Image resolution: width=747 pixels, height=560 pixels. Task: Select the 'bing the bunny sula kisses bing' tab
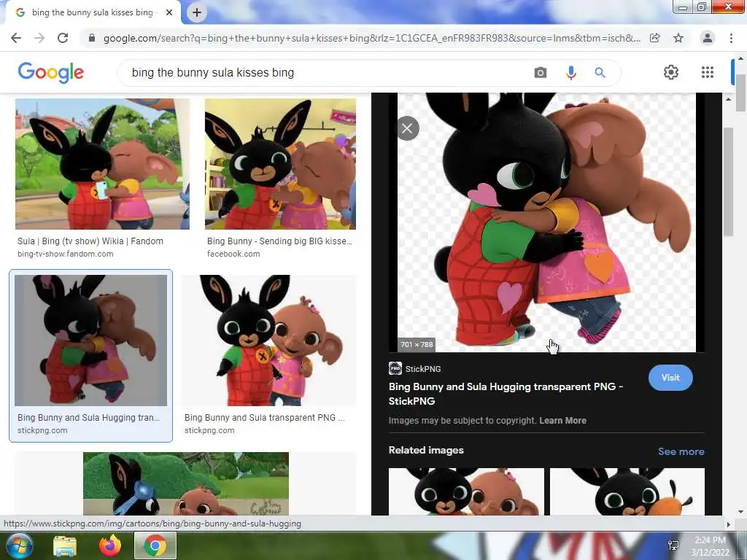coord(92,13)
